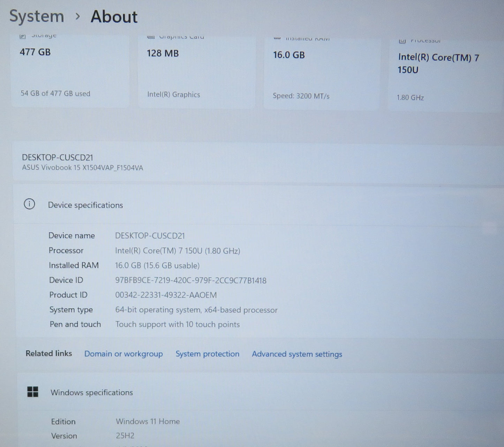Select About in the breadcrumb trail

(x=114, y=17)
